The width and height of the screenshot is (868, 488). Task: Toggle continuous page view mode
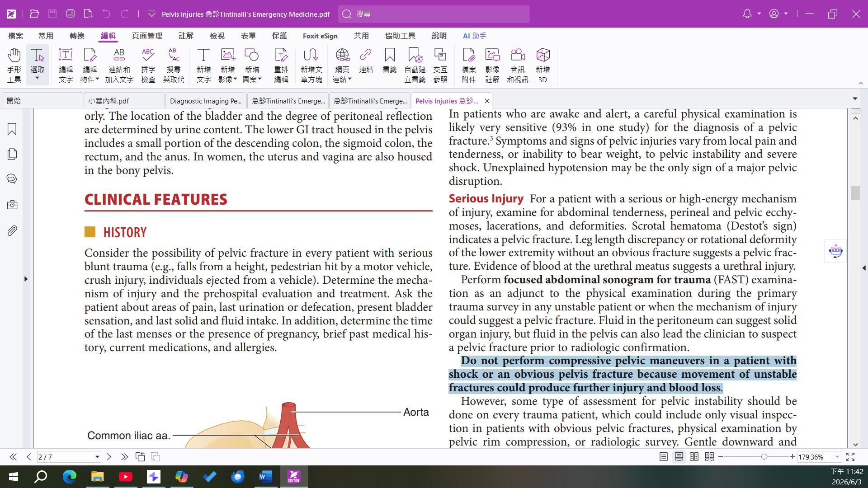coord(679,457)
